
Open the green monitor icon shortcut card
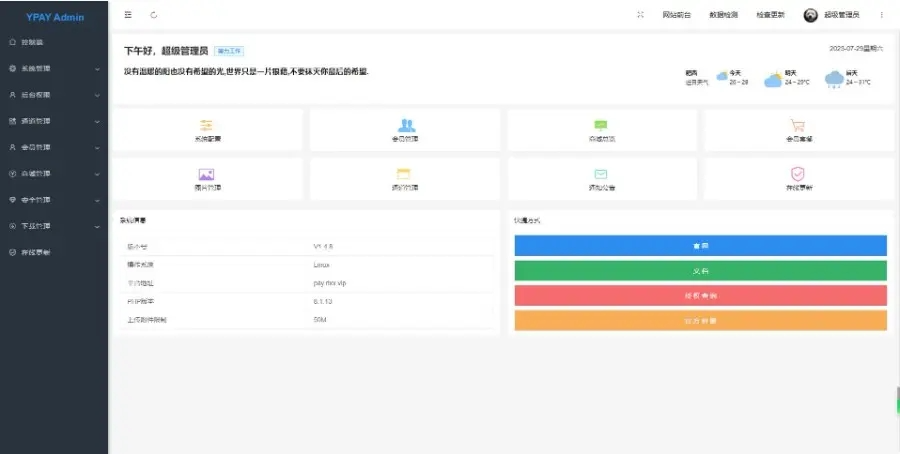pyautogui.click(x=601, y=130)
